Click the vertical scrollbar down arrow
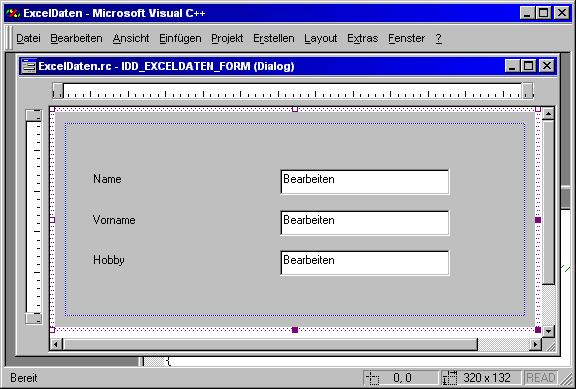This screenshot has height=389, width=576. [x=548, y=331]
